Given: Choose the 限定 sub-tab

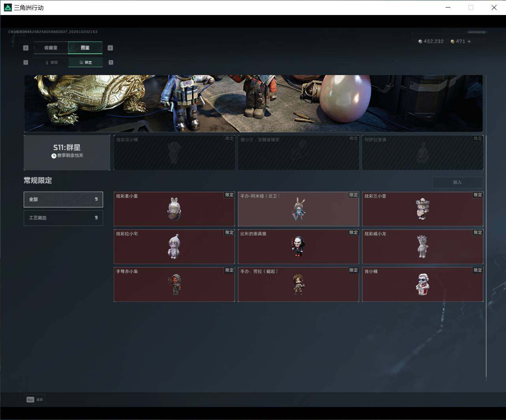Looking at the screenshot, I should point(85,62).
